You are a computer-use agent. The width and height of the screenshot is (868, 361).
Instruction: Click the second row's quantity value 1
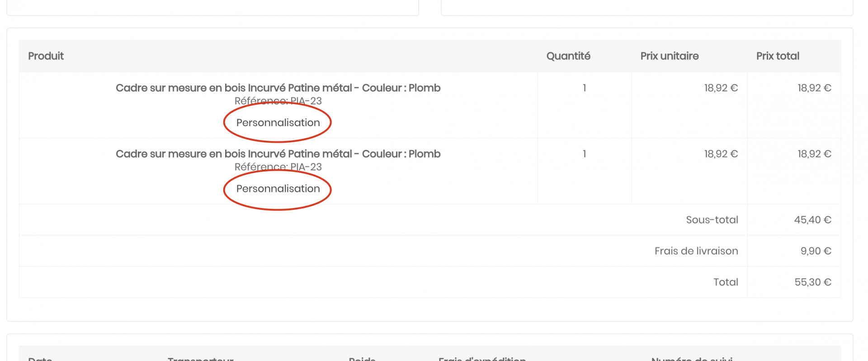[x=585, y=154]
